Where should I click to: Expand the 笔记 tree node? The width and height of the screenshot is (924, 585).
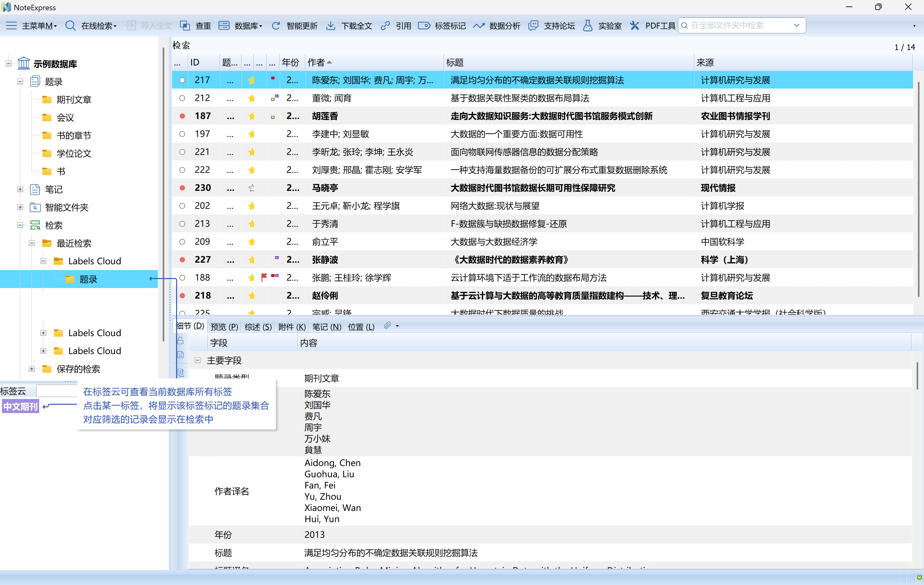click(x=20, y=189)
